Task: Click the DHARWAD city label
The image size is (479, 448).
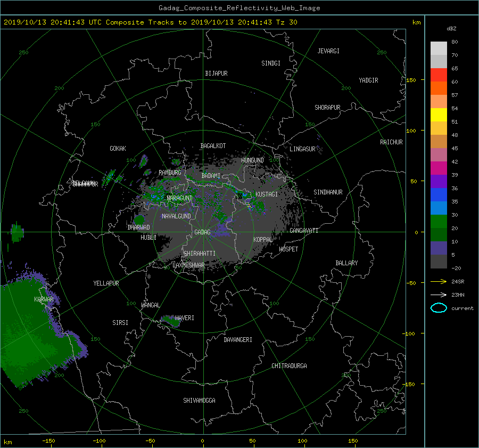Action: 139,227
